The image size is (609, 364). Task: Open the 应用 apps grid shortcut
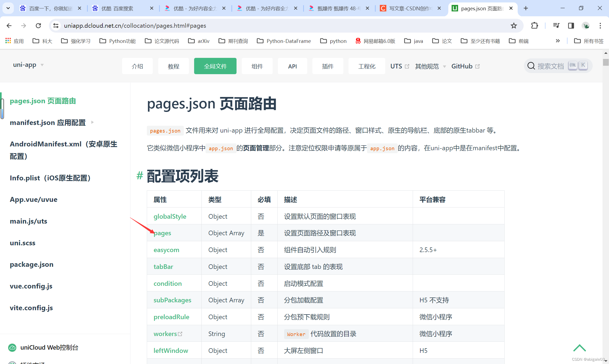[x=14, y=41]
